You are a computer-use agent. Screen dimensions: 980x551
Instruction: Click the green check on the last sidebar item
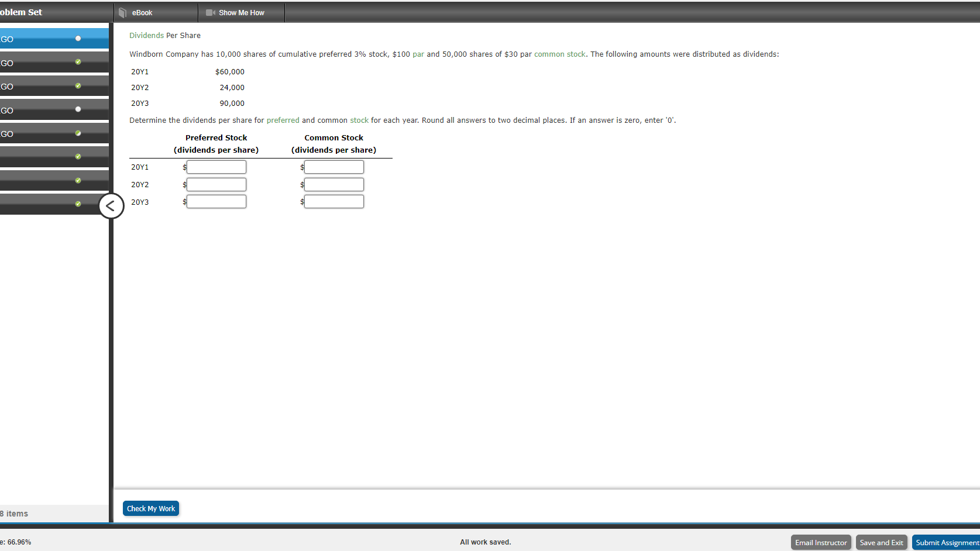(x=78, y=204)
